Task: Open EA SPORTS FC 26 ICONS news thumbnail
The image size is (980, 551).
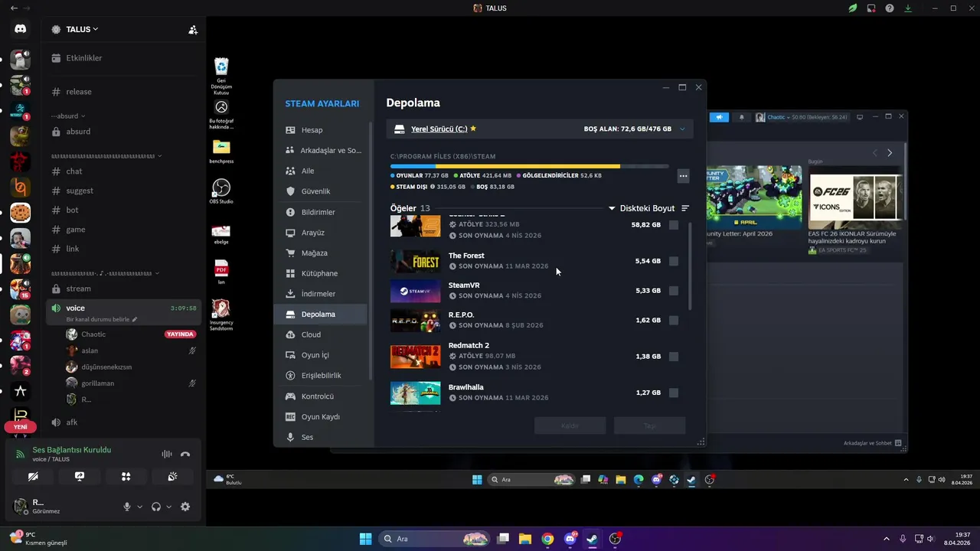Action: [x=855, y=197]
